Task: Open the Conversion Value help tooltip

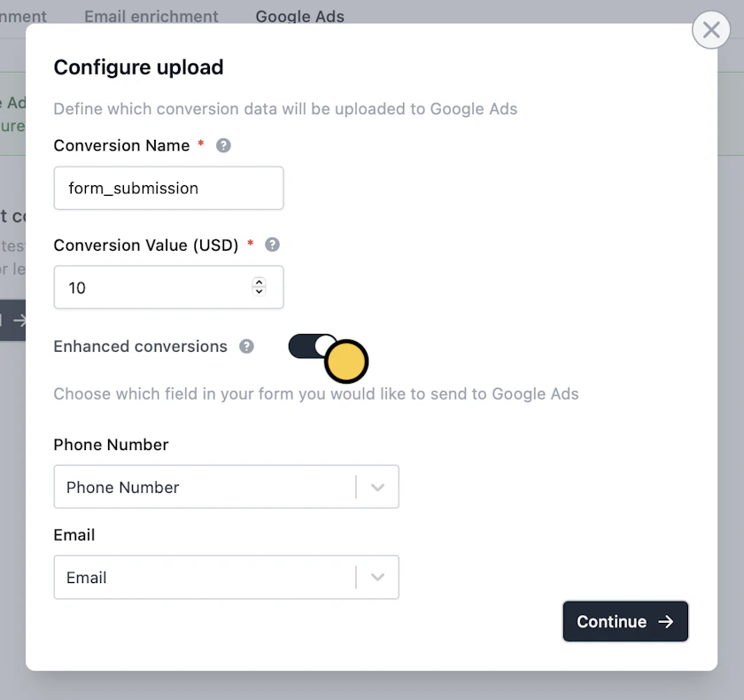Action: click(x=272, y=245)
